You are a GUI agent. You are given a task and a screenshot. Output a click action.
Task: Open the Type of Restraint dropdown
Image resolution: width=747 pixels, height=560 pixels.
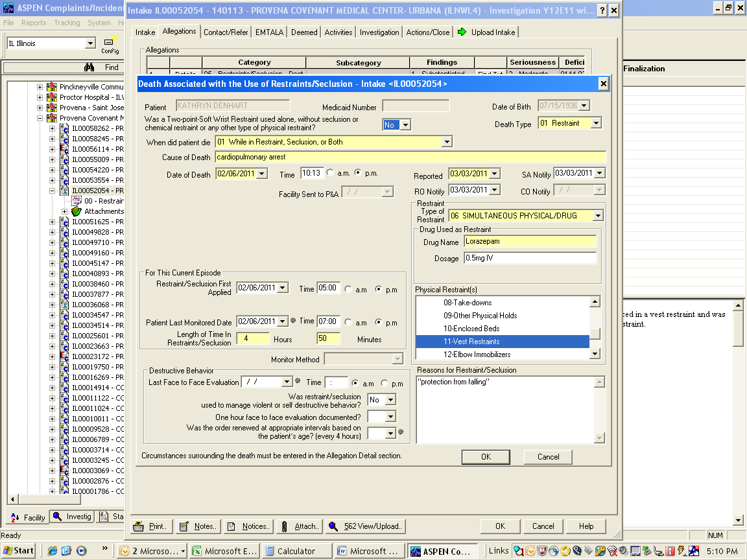pyautogui.click(x=598, y=215)
